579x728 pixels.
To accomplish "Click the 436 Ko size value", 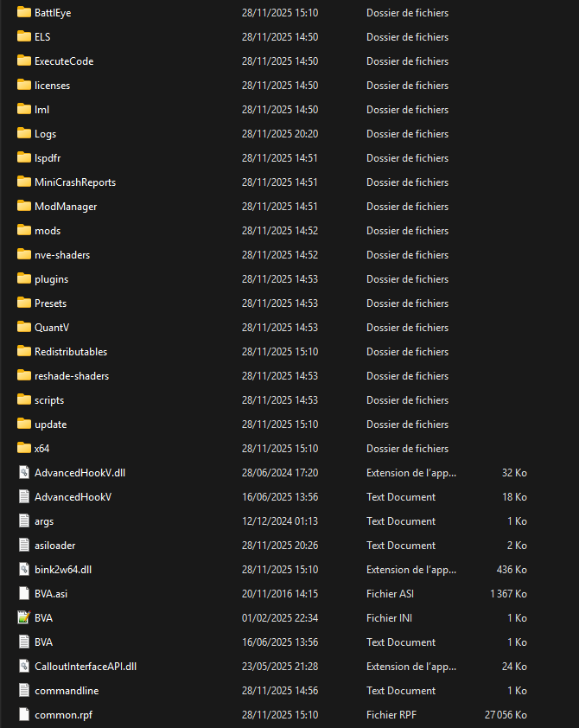I will (x=512, y=570).
